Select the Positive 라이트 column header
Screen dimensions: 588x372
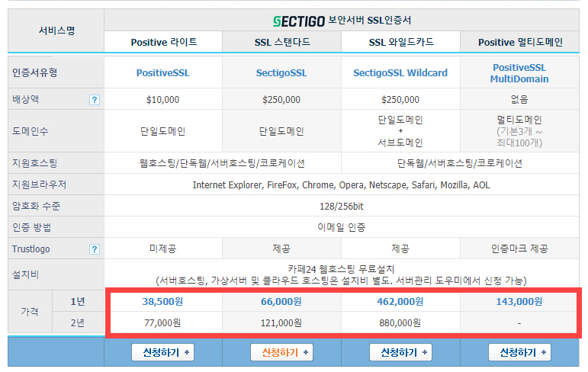[163, 42]
